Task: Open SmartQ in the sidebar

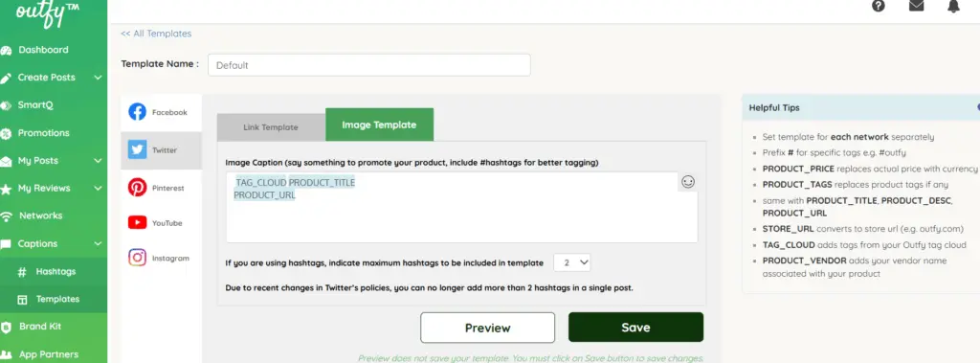Action: click(x=35, y=105)
